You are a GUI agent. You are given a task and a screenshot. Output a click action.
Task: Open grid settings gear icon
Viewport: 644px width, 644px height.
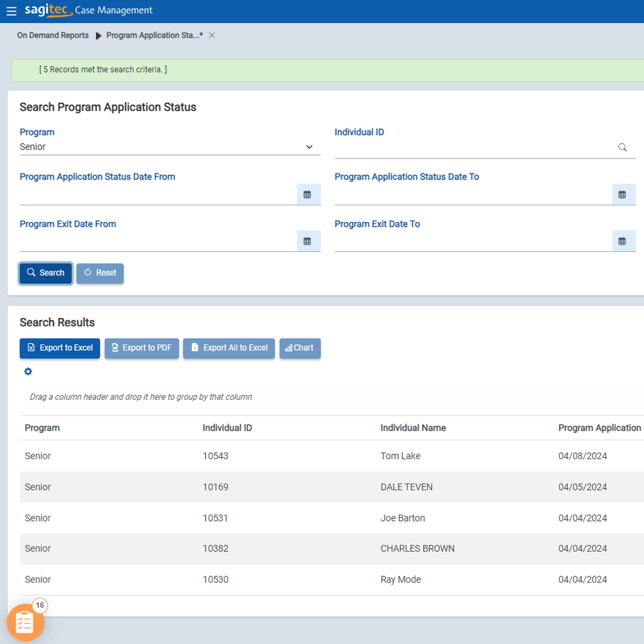pos(28,372)
